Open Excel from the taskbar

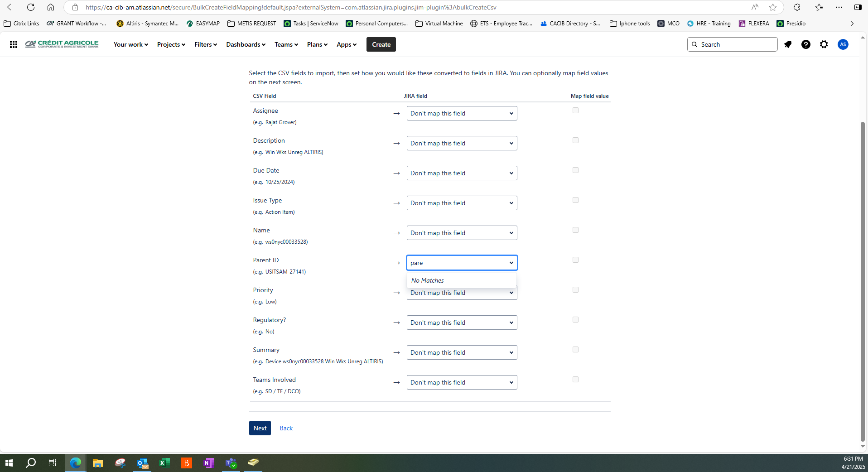[164, 462]
